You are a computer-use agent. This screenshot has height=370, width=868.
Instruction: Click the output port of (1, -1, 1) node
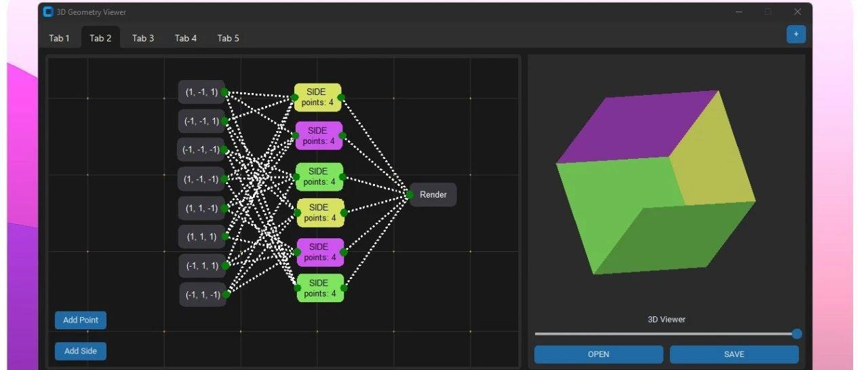pos(224,92)
